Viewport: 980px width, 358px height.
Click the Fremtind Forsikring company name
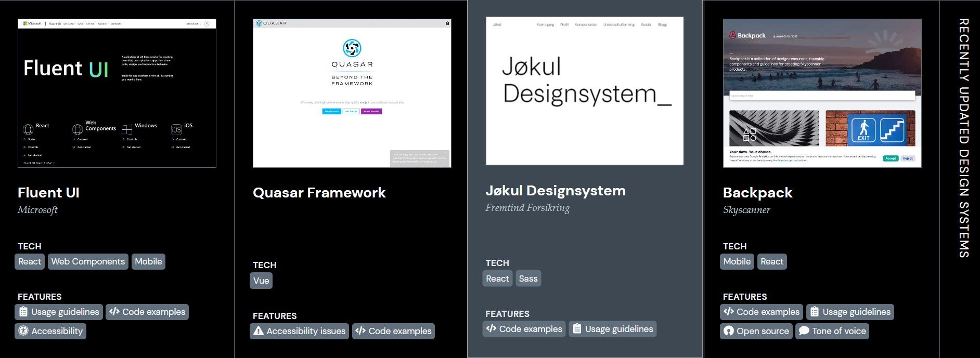click(527, 208)
